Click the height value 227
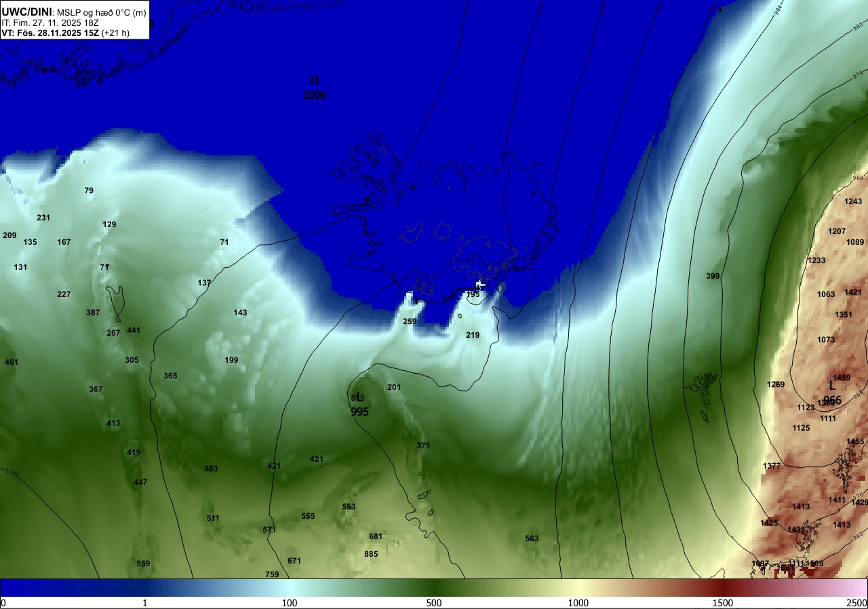 tap(64, 294)
